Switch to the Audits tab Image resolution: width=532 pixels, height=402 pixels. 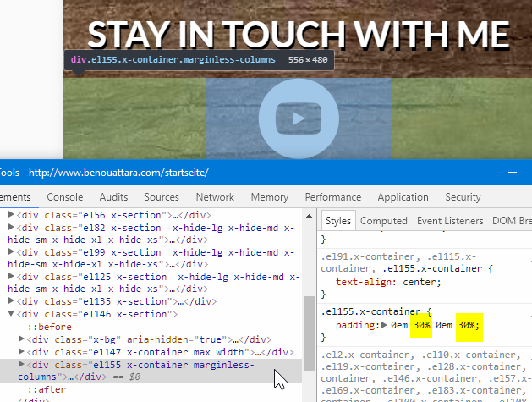113,197
